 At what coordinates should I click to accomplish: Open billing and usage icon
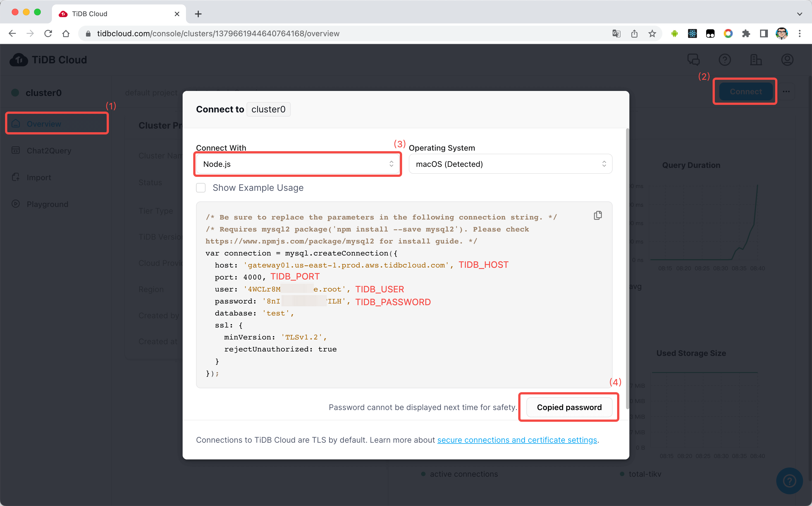point(756,60)
